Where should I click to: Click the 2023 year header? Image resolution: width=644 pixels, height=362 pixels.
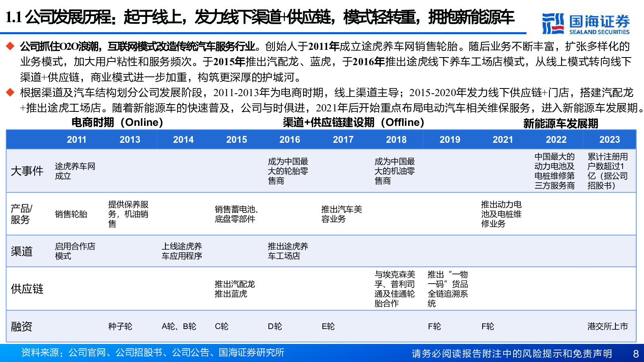pyautogui.click(x=609, y=140)
